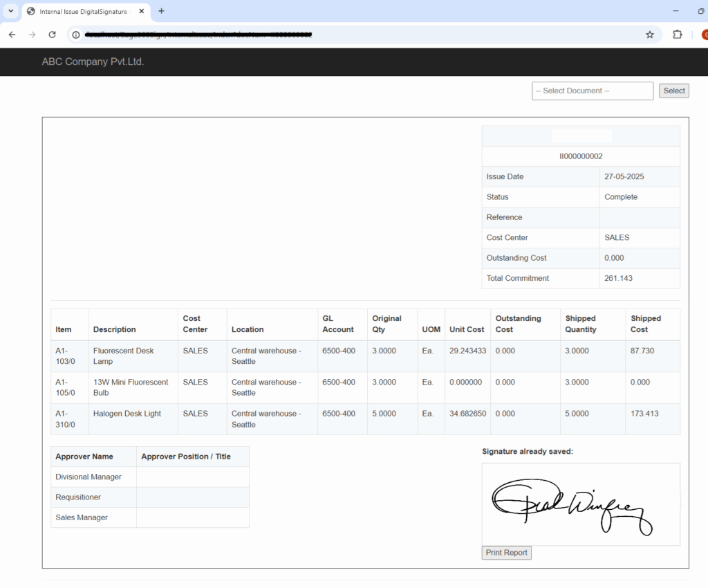The image size is (708, 588).
Task: Click the browser forward arrow
Action: [x=32, y=35]
